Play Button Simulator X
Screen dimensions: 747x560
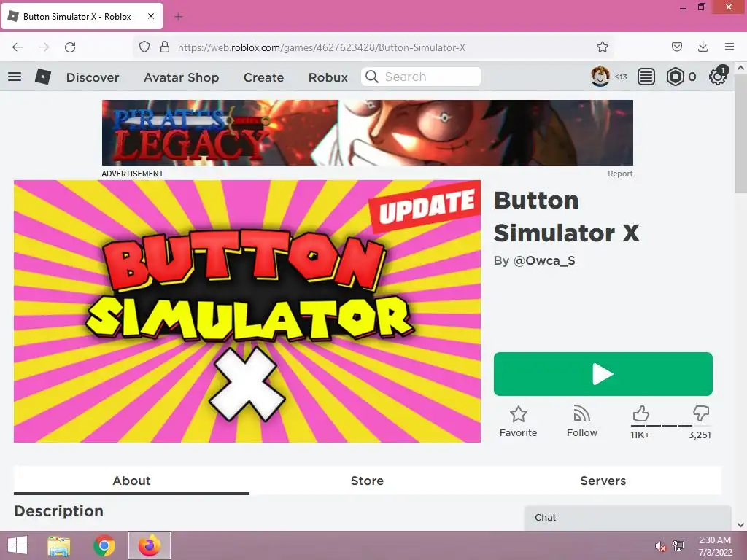603,374
